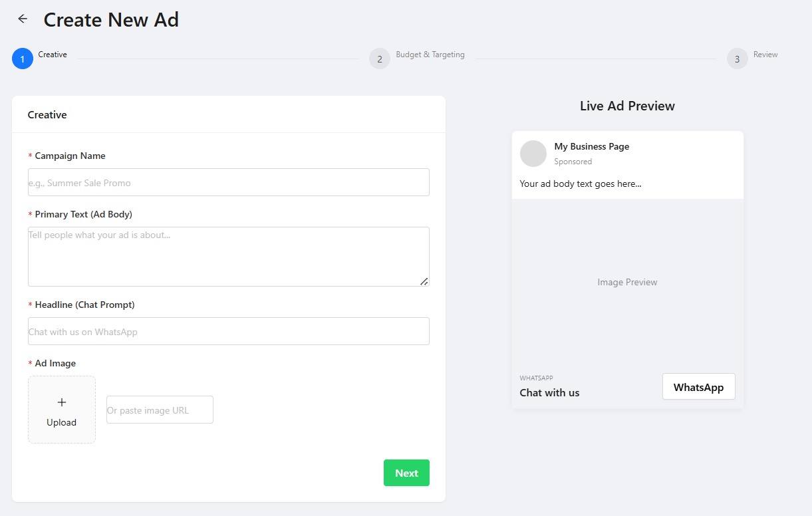Click the My Business Page title in preview
This screenshot has width=812, height=516.
pos(591,146)
